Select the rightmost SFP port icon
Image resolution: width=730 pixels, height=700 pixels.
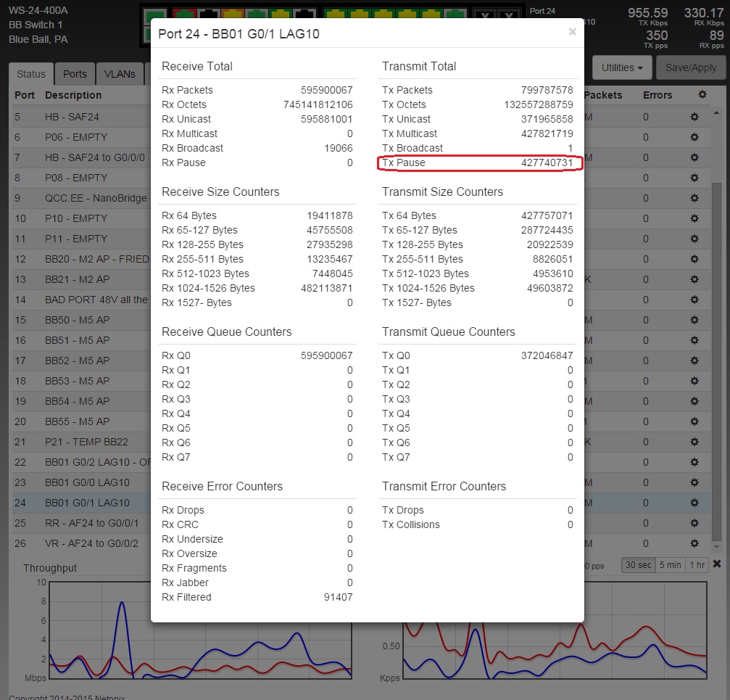pyautogui.click(x=509, y=17)
